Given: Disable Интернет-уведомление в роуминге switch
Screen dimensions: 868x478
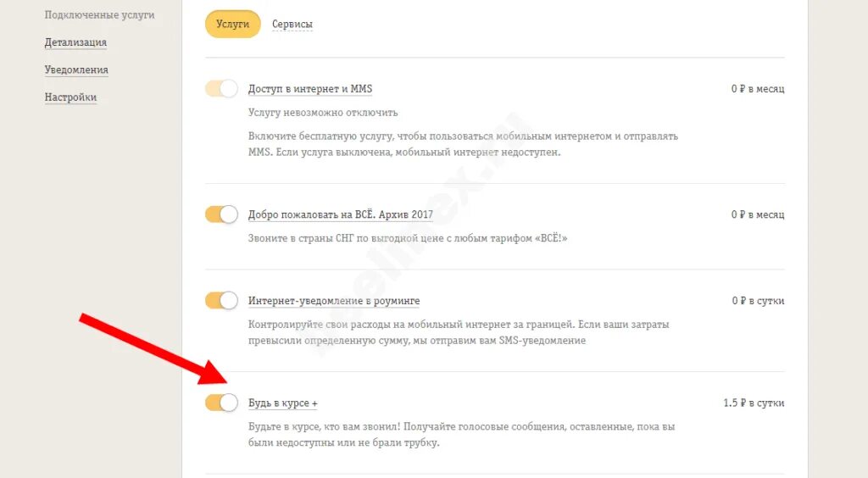Looking at the screenshot, I should 221,300.
